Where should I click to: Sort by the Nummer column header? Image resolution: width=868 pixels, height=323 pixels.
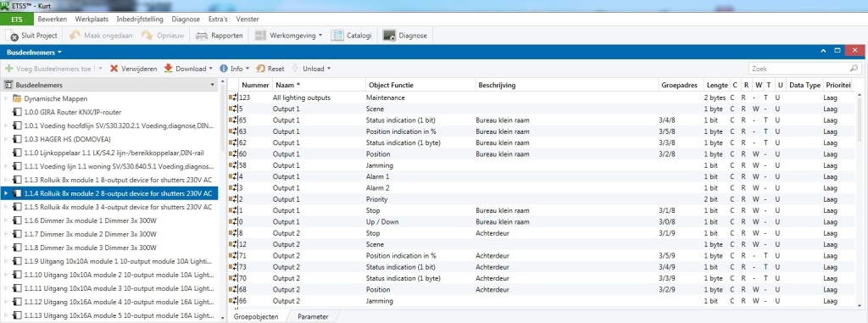click(255, 86)
